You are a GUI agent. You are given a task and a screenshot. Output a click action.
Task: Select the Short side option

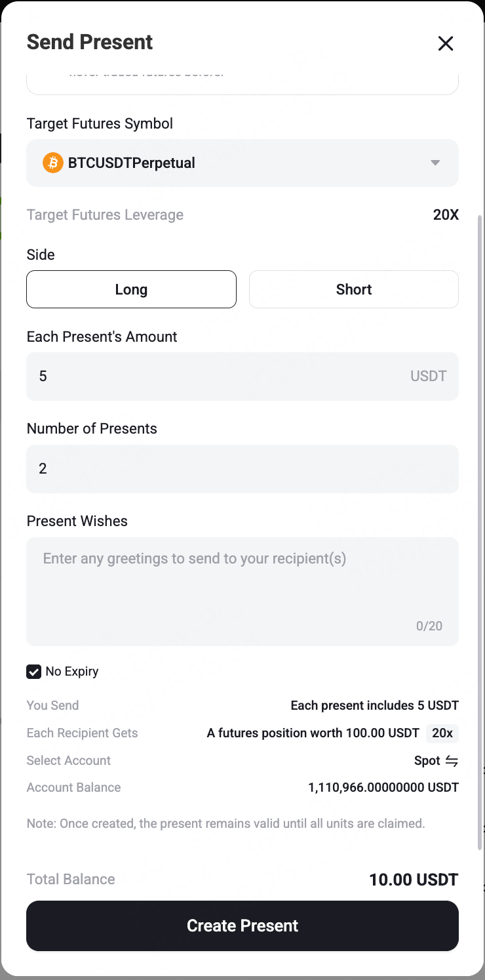(x=354, y=289)
